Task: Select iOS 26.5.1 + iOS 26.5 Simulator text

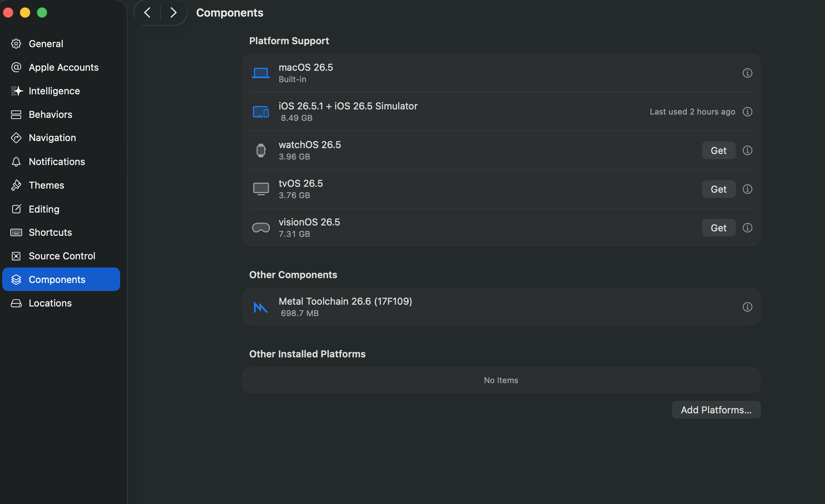Action: click(x=348, y=106)
